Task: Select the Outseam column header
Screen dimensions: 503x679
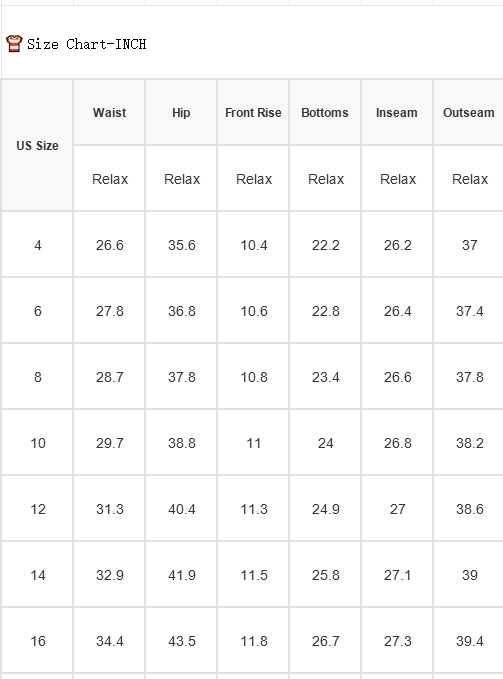Action: (468, 113)
